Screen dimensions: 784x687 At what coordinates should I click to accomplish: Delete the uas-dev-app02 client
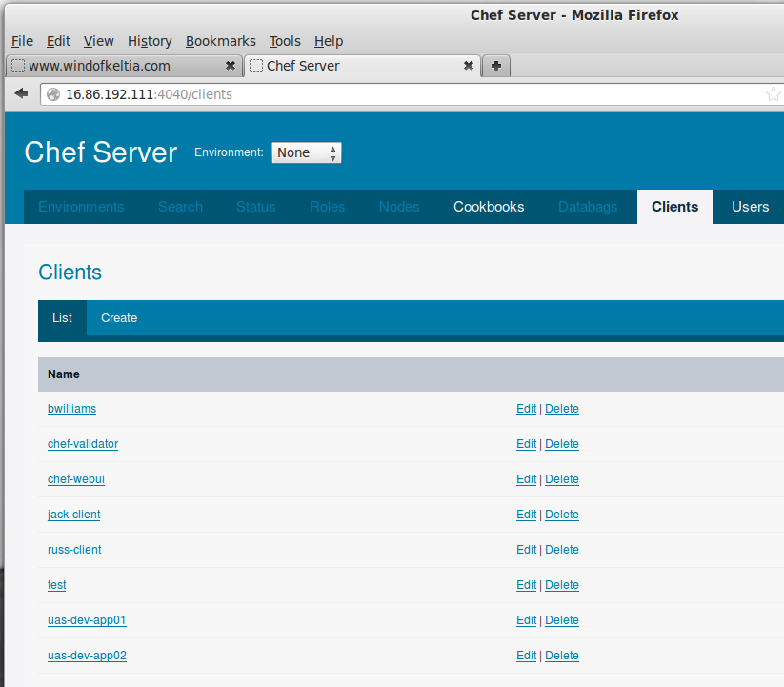click(x=561, y=656)
